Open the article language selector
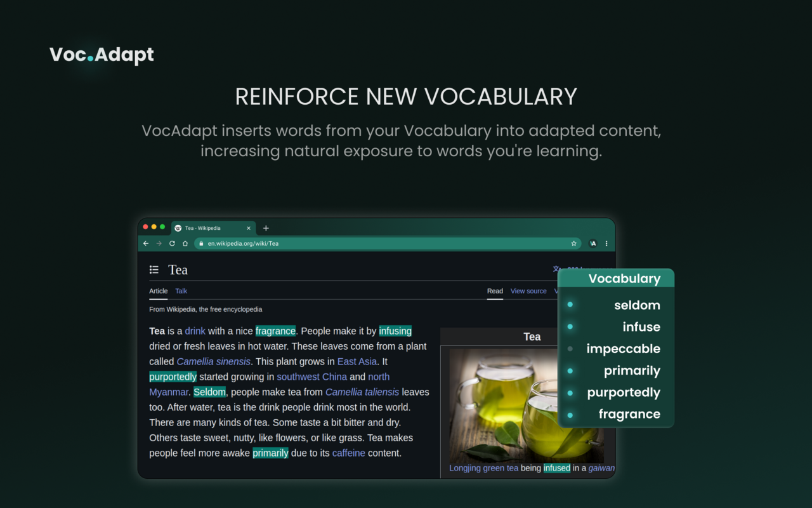This screenshot has width=812, height=508. pos(556,269)
